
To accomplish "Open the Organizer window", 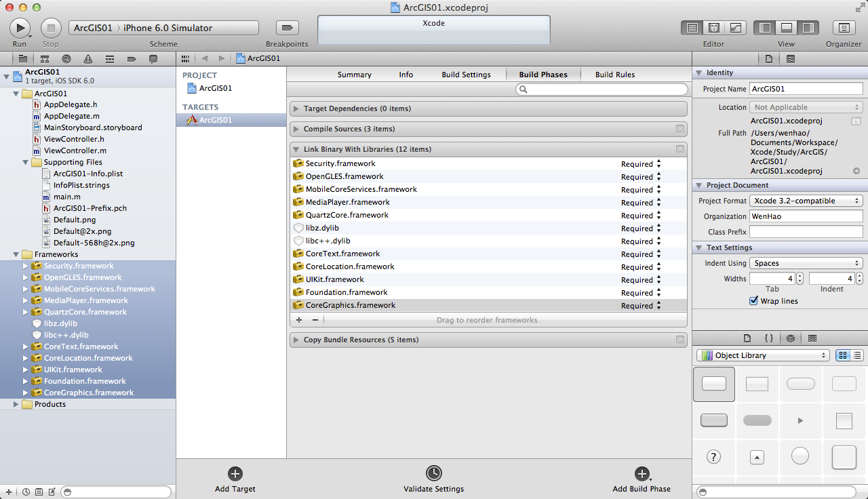I will [844, 28].
